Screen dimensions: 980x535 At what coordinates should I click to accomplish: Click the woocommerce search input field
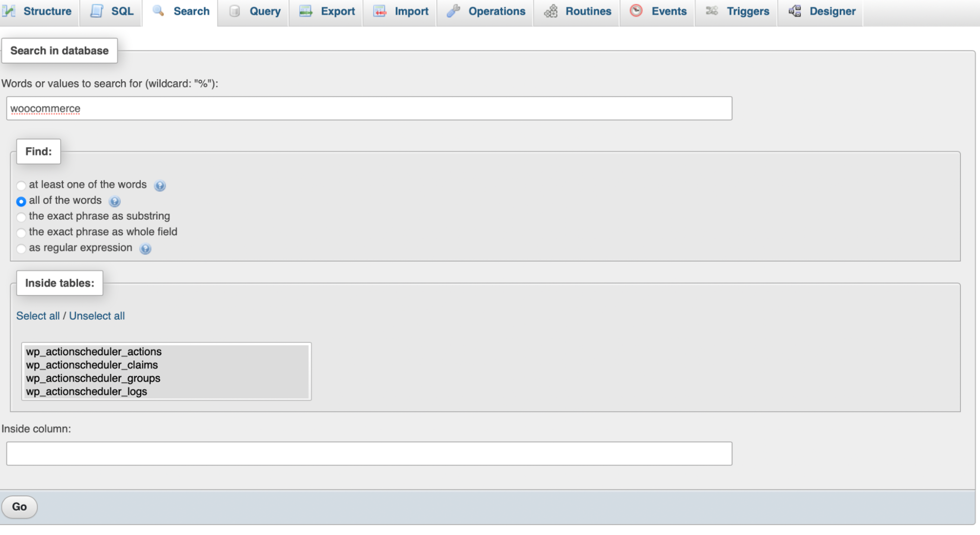369,107
